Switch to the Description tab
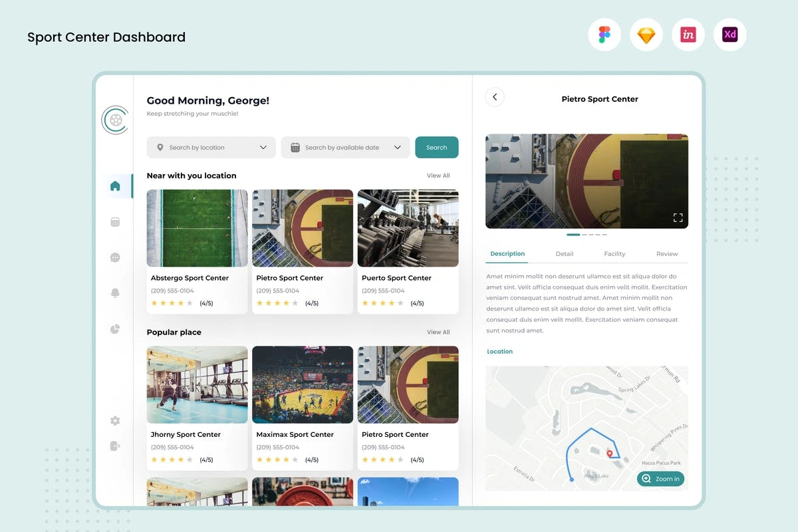Image resolution: width=798 pixels, height=532 pixels. point(507,253)
